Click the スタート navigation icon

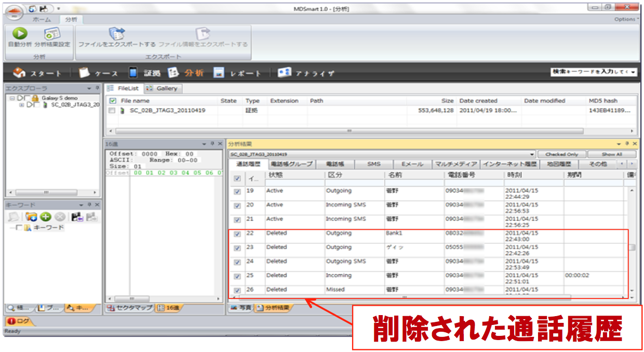(19, 73)
